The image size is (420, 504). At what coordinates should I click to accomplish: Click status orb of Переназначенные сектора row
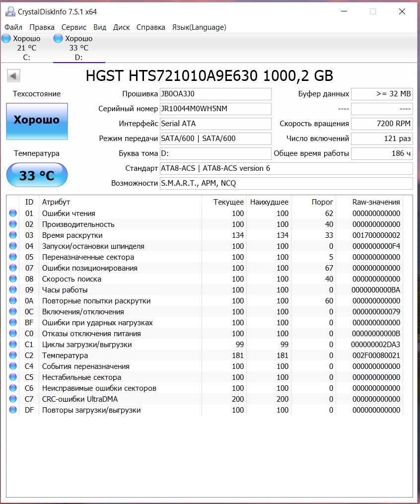click(x=13, y=257)
